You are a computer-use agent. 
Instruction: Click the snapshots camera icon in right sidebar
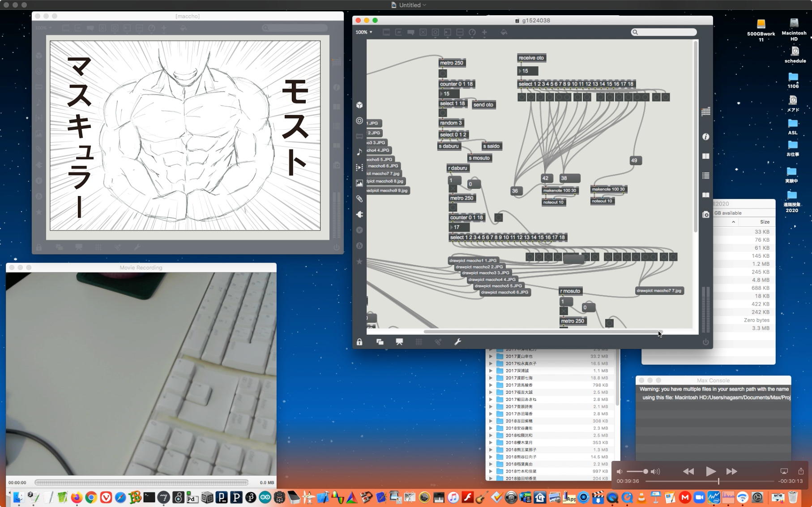705,215
